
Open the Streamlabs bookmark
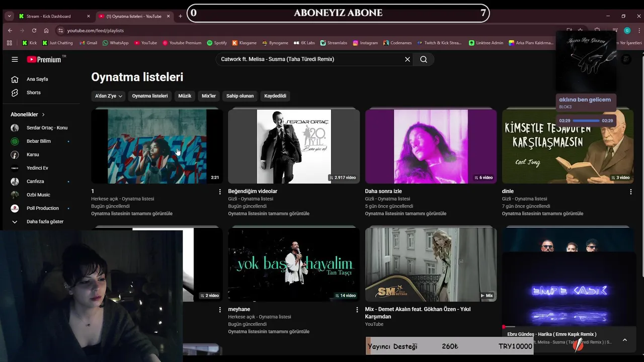tap(334, 43)
